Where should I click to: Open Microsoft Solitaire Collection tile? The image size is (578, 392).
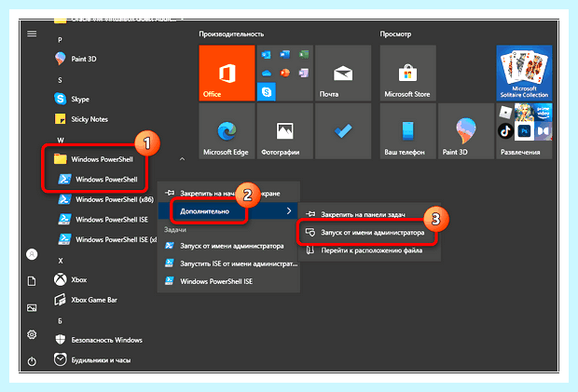524,73
